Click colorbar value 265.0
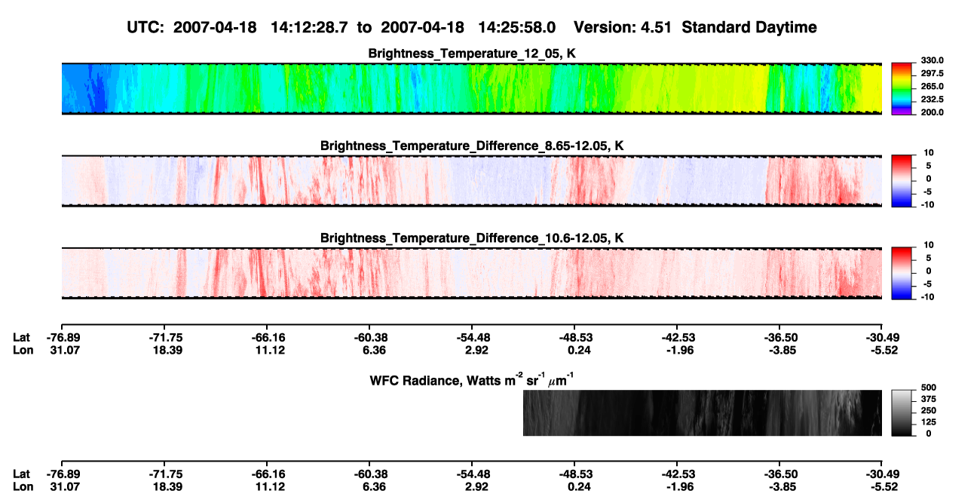This screenshot has height=503, width=980. pos(931,86)
